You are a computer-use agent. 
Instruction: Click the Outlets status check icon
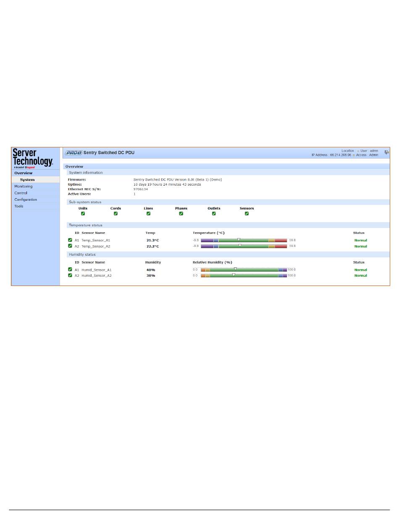214,214
